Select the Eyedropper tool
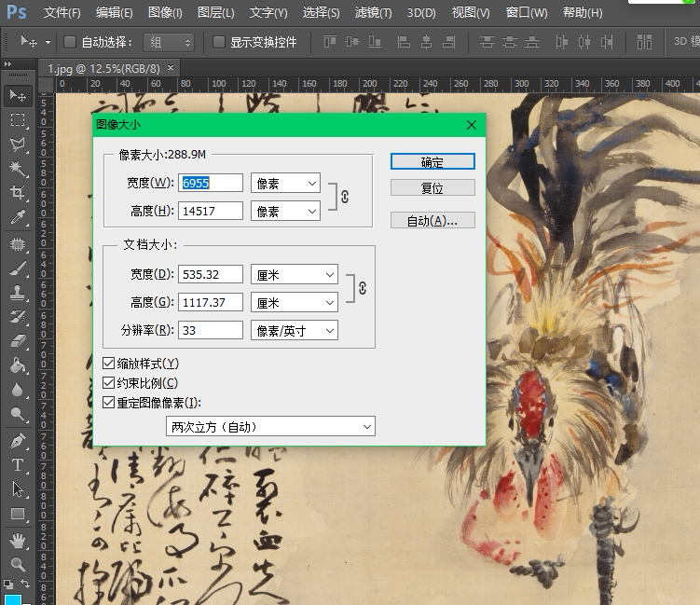The height and width of the screenshot is (605, 700). (18, 217)
